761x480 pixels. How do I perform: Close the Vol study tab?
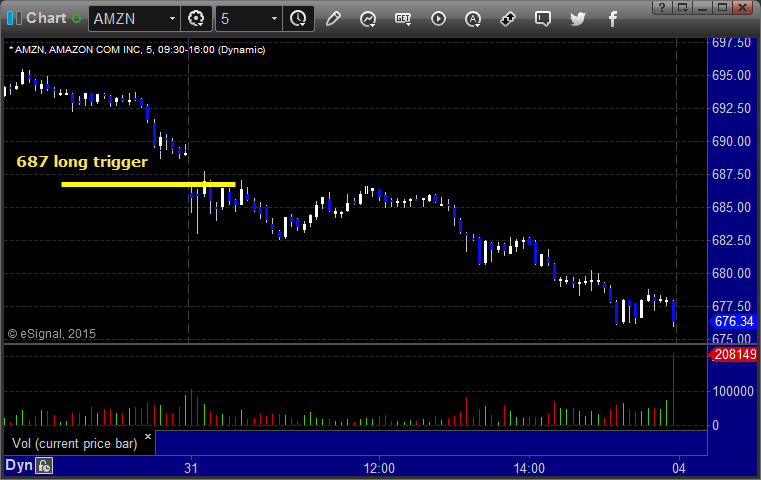coord(148,436)
